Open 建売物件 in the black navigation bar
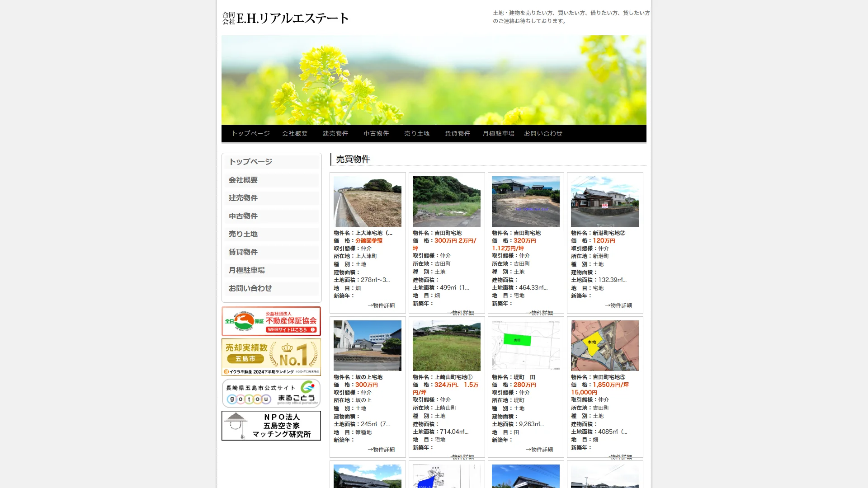The image size is (868, 488). click(335, 133)
